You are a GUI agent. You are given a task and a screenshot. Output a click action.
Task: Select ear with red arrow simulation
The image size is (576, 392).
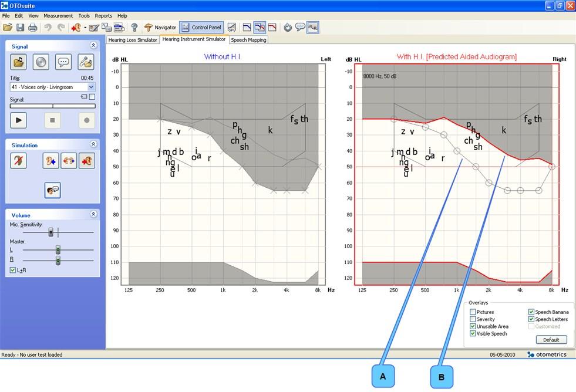tap(87, 161)
